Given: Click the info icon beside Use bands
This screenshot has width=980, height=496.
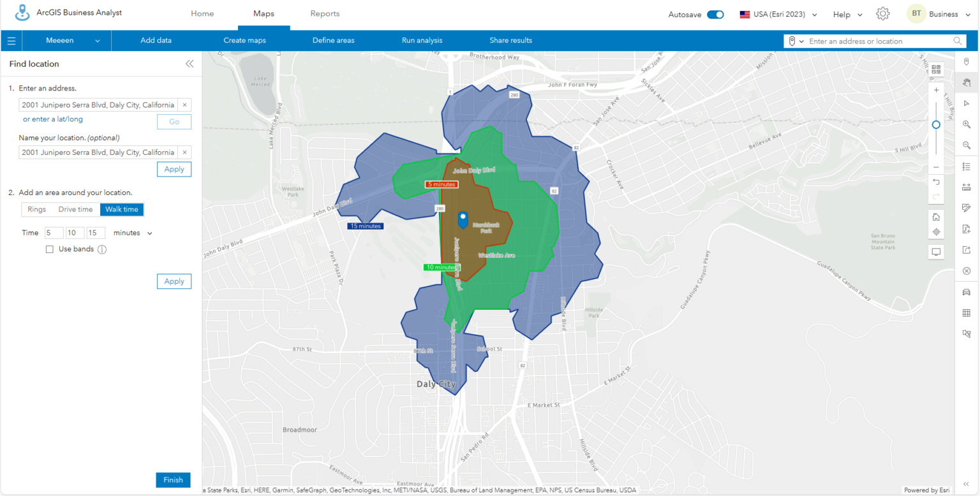Looking at the screenshot, I should (102, 249).
